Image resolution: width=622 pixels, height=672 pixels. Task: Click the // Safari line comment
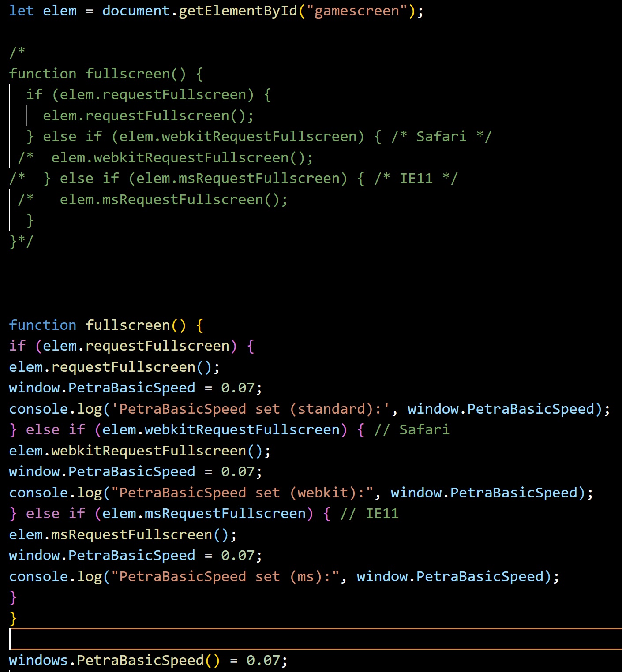pyautogui.click(x=412, y=429)
